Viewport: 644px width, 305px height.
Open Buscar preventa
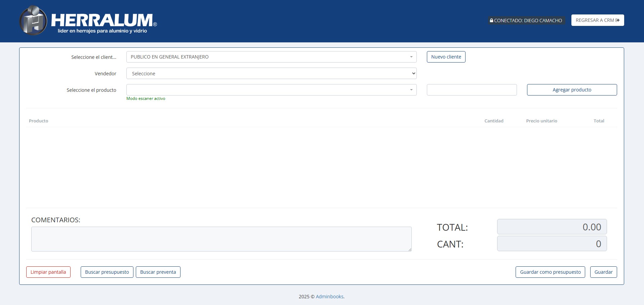point(158,272)
